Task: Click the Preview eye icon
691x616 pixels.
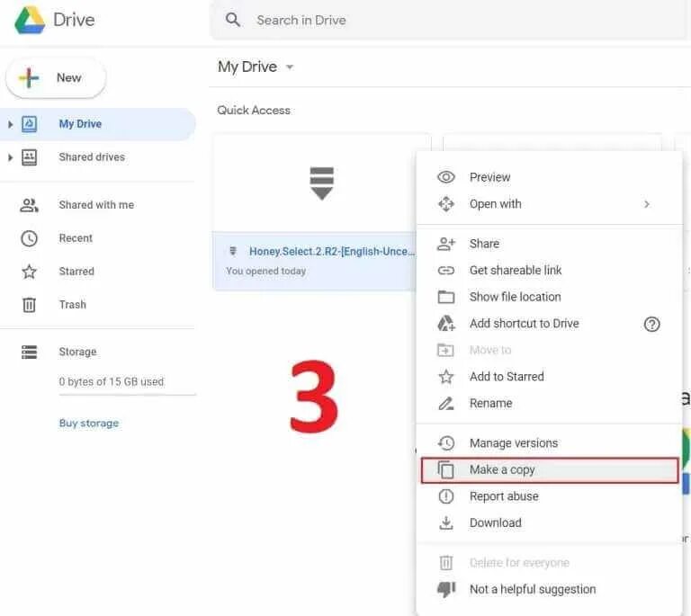Action: tap(446, 177)
